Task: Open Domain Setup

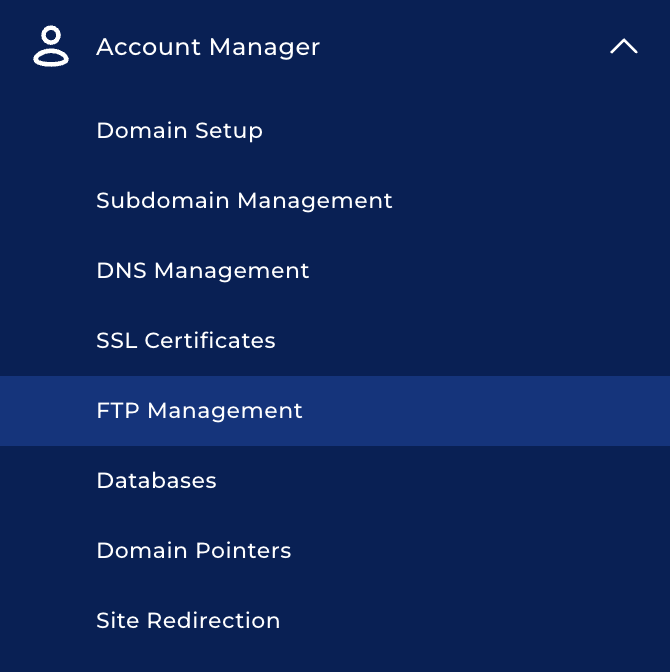Action: tap(179, 131)
